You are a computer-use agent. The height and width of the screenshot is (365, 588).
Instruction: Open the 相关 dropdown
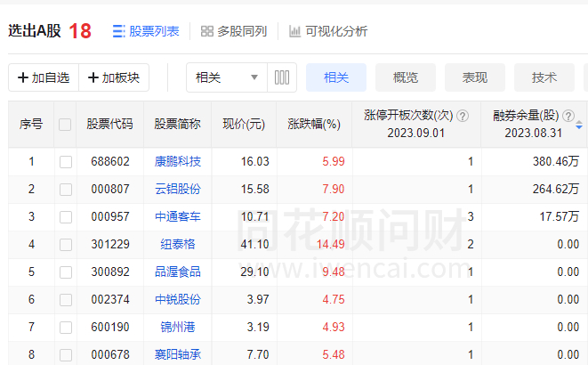[x=227, y=77]
